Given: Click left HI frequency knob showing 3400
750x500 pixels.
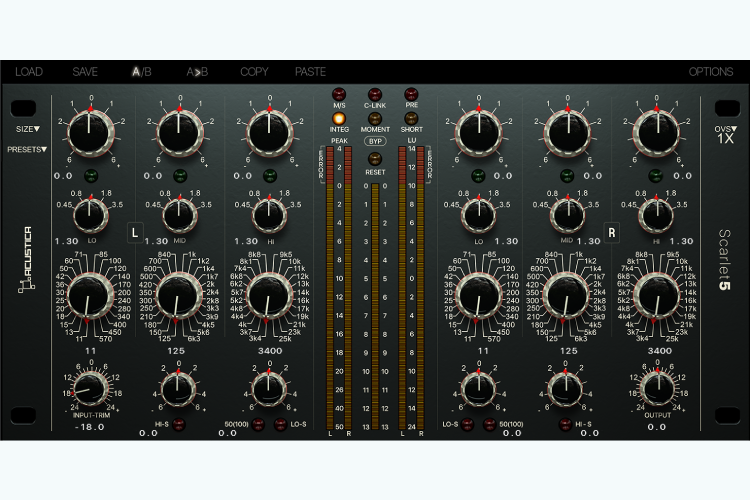Looking at the screenshot, I should pos(269,296).
